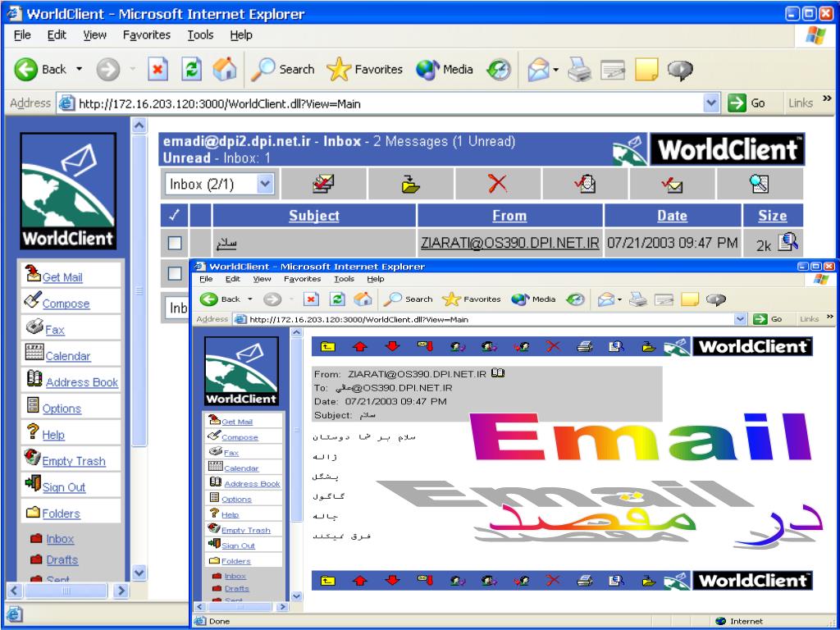Click Stop in the front window's IE toolbar
The height and width of the screenshot is (630, 840).
pyautogui.click(x=311, y=299)
